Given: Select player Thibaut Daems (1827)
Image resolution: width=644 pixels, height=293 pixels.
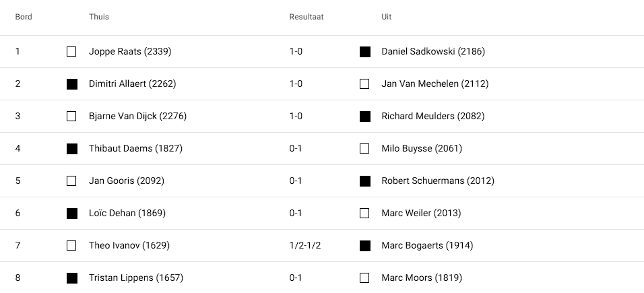Looking at the screenshot, I should pos(135,149).
